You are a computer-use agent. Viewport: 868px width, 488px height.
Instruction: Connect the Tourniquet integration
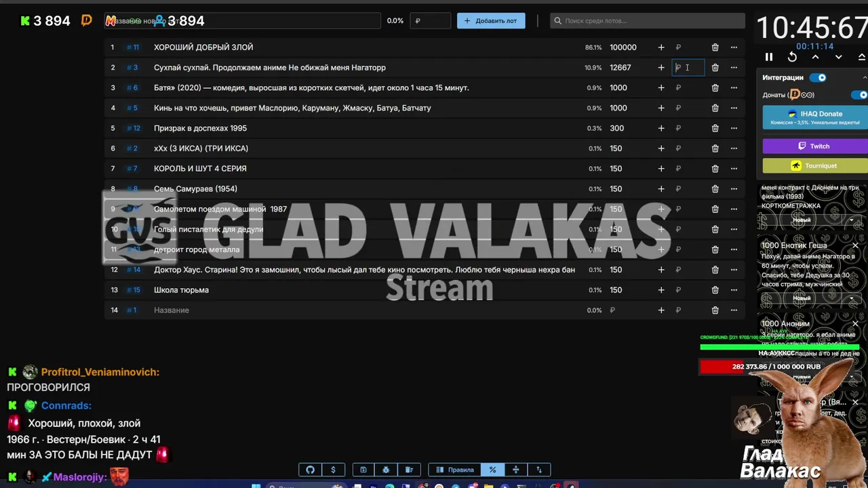pos(815,165)
